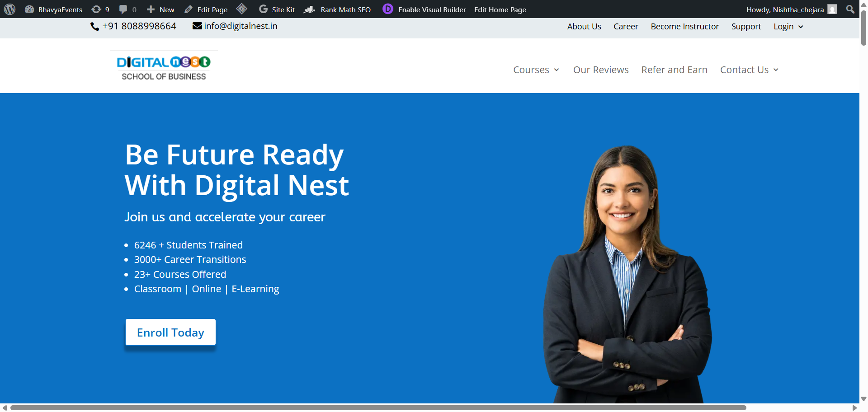Click the Rank Math SEO chart icon
The width and height of the screenshot is (868, 412).
[x=309, y=9]
